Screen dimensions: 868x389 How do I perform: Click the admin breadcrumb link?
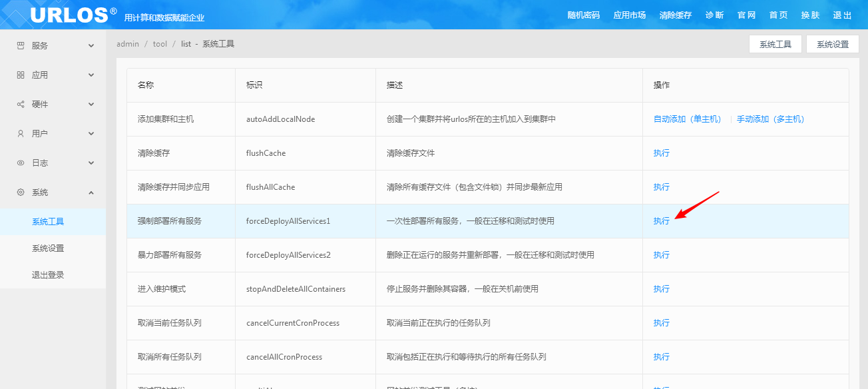pyautogui.click(x=128, y=44)
